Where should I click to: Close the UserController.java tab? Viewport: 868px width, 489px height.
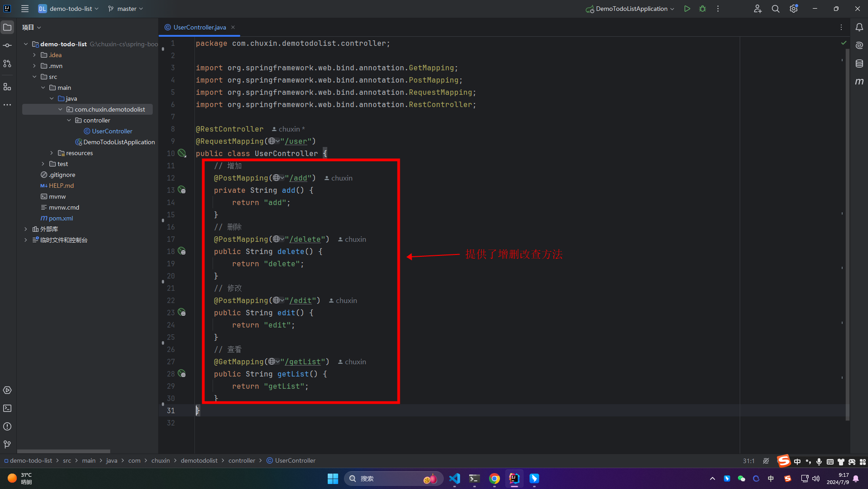[233, 27]
